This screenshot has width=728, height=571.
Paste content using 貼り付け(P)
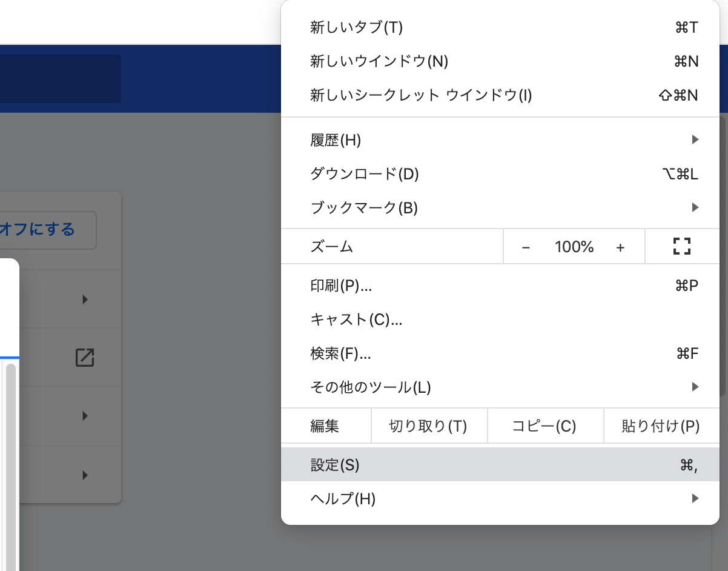[x=660, y=426]
